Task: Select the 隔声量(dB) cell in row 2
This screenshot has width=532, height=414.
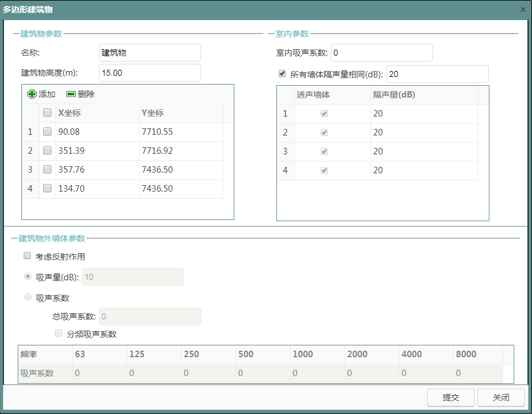Action: [x=424, y=132]
